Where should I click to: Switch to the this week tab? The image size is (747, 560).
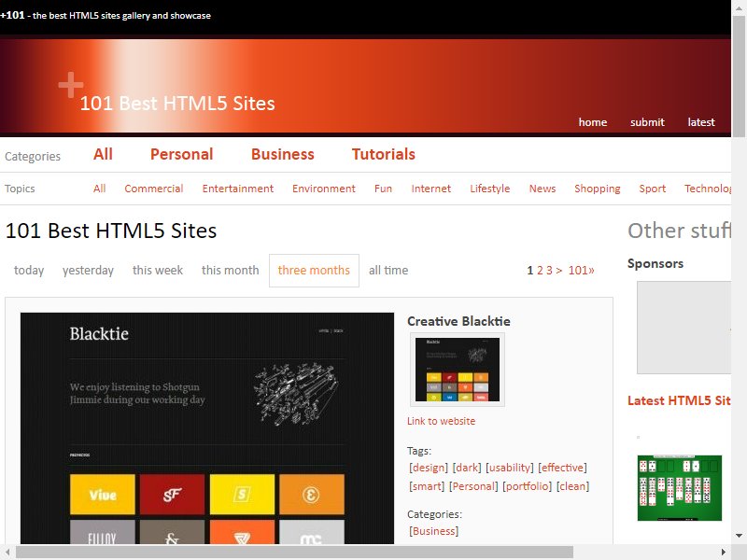(158, 271)
